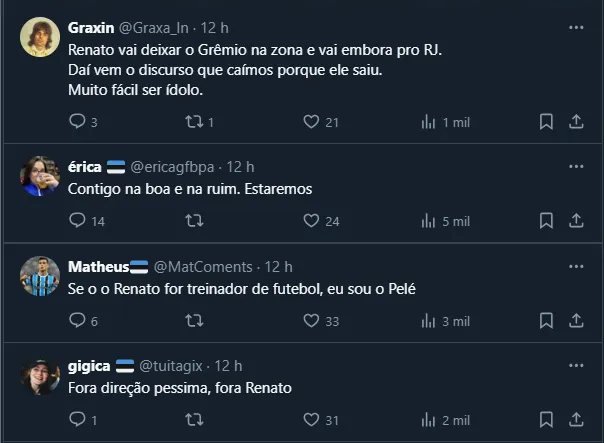This screenshot has width=604, height=443.
Task: Share Graxin's tweet
Action: (576, 122)
